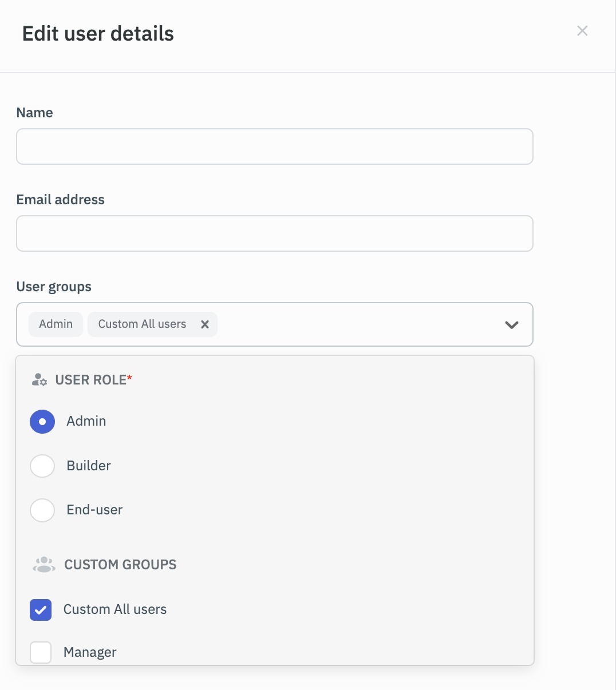Click the Builder label text
Image resolution: width=616 pixels, height=690 pixels.
[88, 466]
